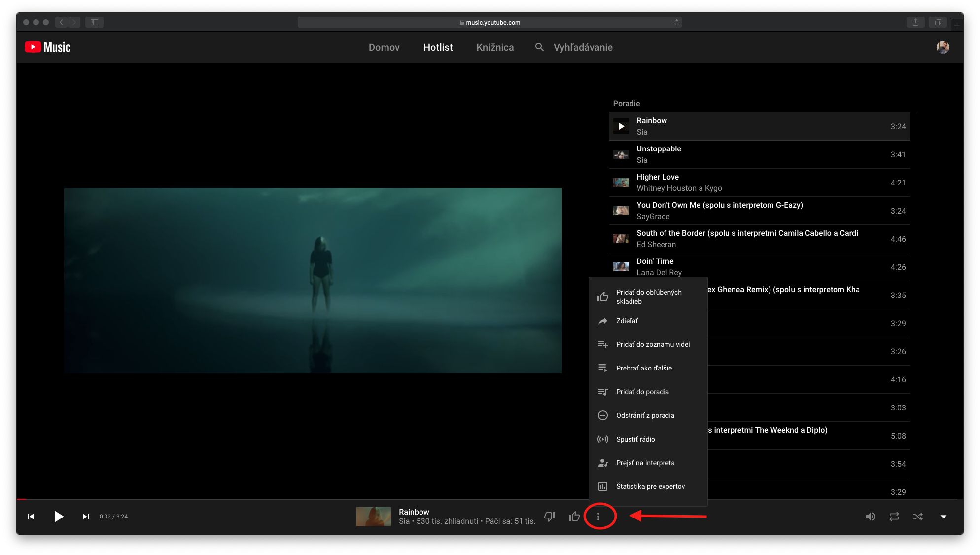Play Doin' Time by Lana Del Rey
The image size is (980, 555).
[759, 267]
